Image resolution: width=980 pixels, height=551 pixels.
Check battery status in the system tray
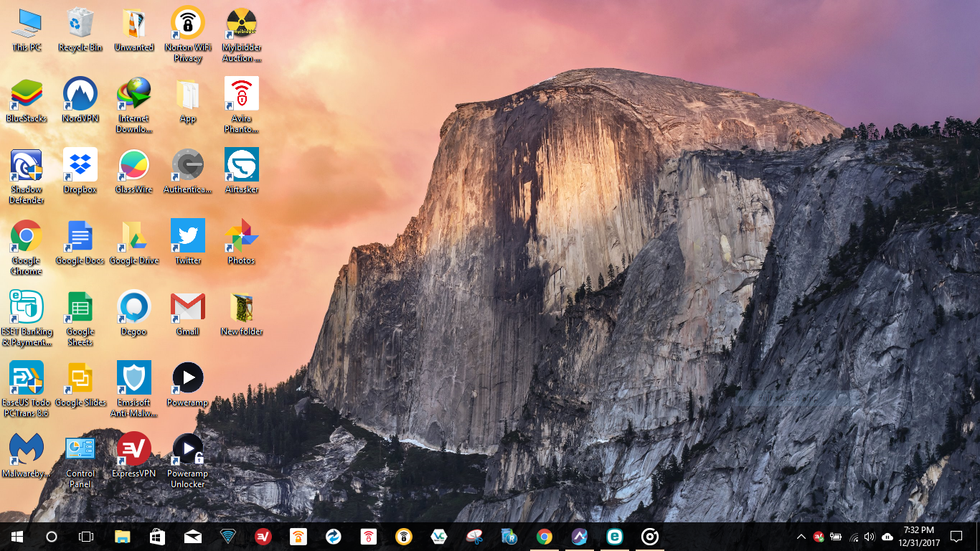[x=836, y=537]
